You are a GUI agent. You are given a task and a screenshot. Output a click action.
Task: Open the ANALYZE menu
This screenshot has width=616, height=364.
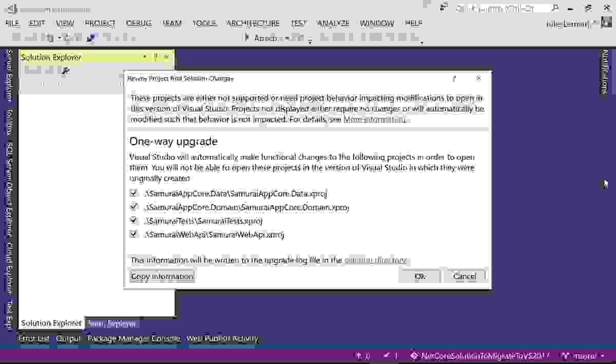[333, 23]
